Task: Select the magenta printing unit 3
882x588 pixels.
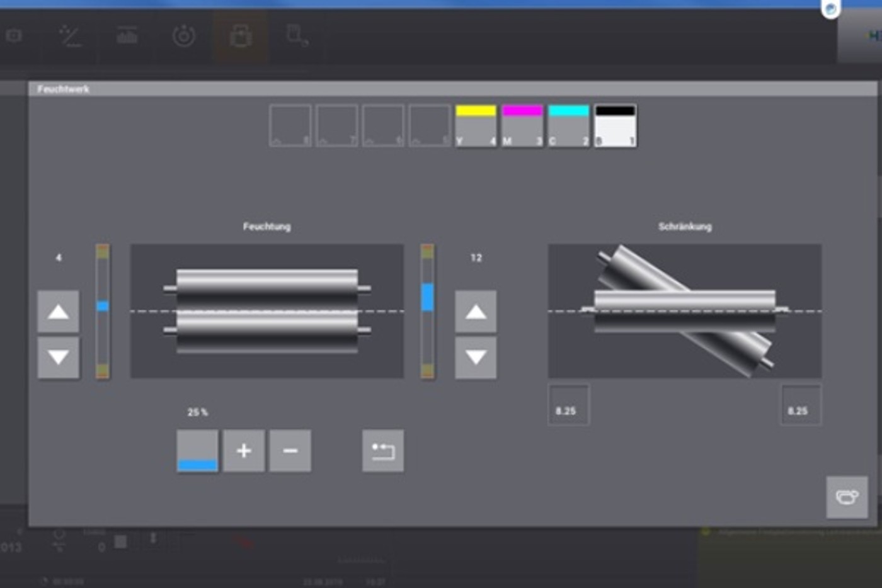Action: (522, 126)
